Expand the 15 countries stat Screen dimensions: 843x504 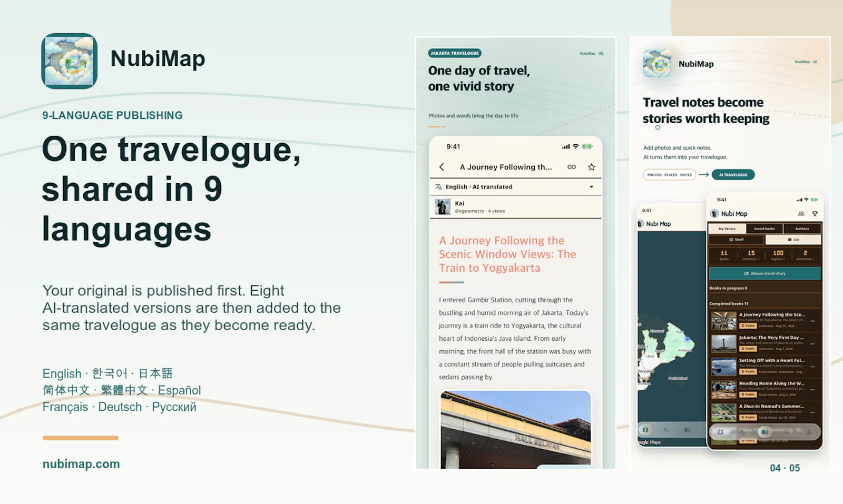coord(751,255)
